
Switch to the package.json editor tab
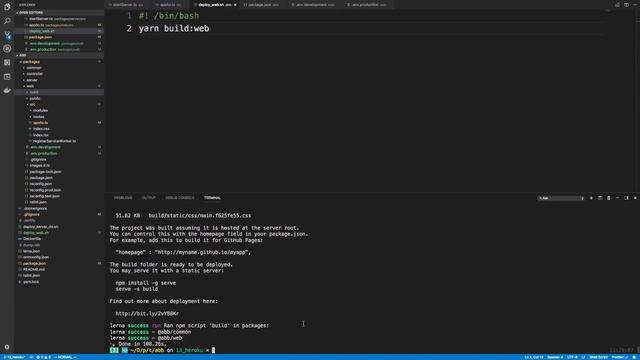pos(261,5)
